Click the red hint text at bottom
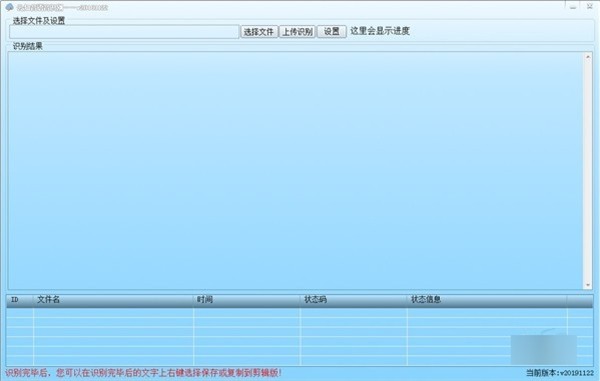Screen dimensions: 600x381 tap(143, 373)
